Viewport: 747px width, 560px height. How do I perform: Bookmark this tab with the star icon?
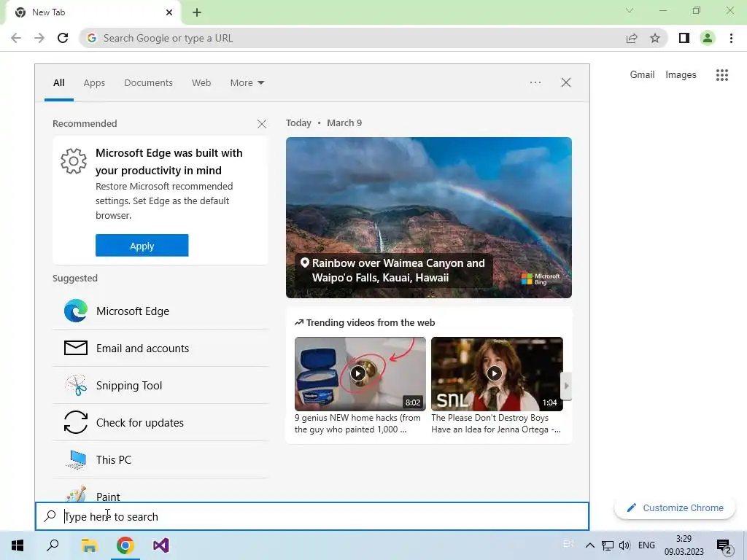pyautogui.click(x=655, y=38)
